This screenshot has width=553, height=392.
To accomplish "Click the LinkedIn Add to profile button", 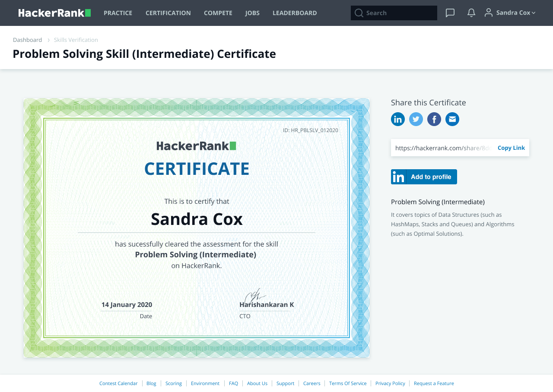I will coord(424,177).
